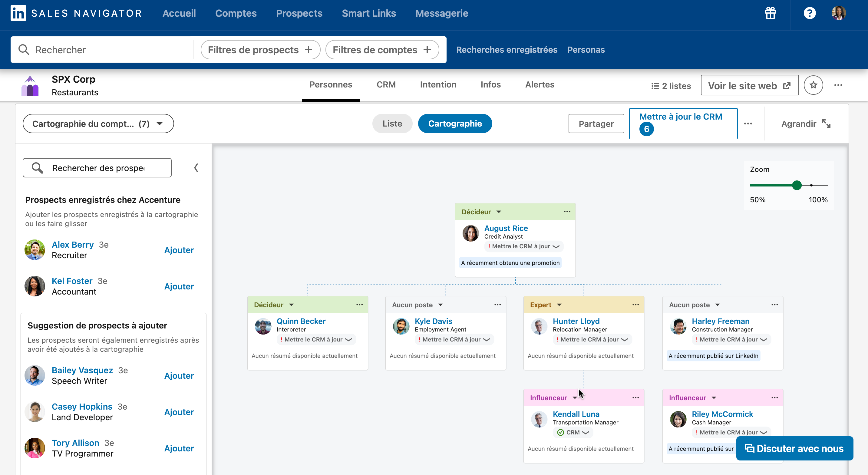
Task: Open the Cartographie du compte (7) dropdown
Action: click(98, 124)
